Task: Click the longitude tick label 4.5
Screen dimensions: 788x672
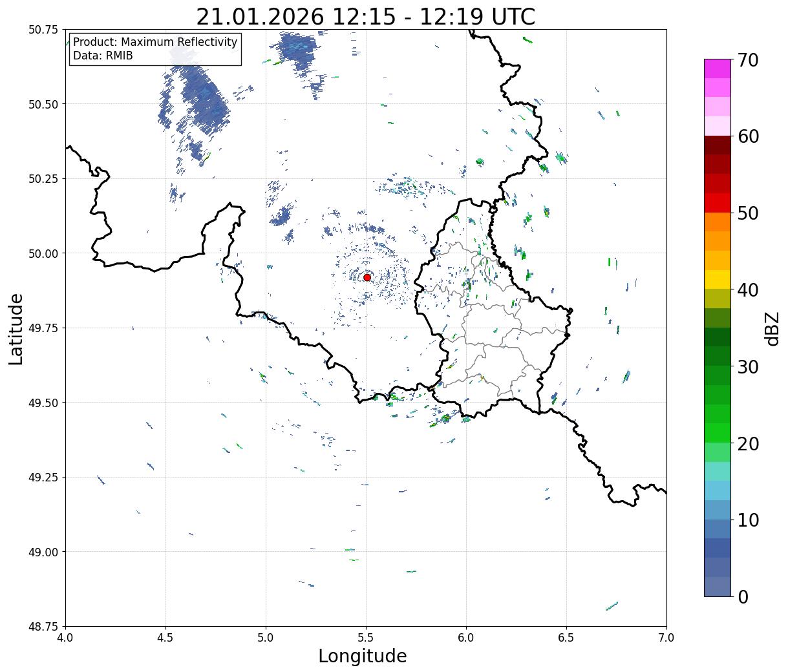Action: pyautogui.click(x=165, y=638)
